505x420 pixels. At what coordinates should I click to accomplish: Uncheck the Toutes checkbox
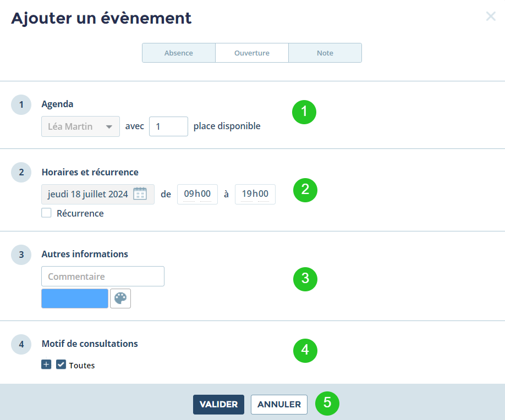click(x=61, y=364)
